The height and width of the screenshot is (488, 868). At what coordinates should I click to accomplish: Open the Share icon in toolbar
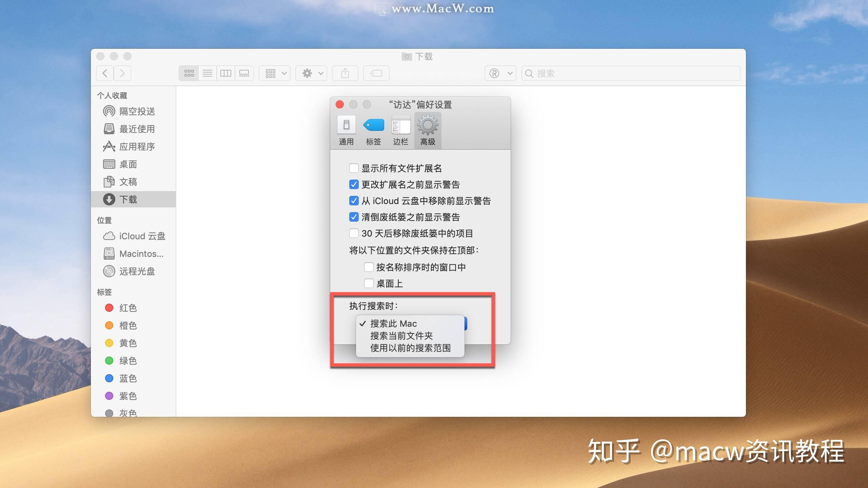click(345, 73)
